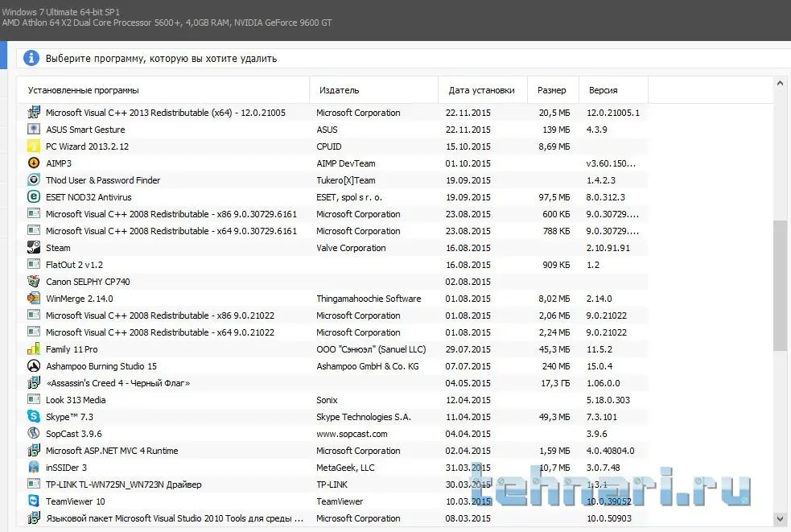Click the version 10.0.50903 cell
The height and width of the screenshot is (532, 791).
[x=609, y=518]
